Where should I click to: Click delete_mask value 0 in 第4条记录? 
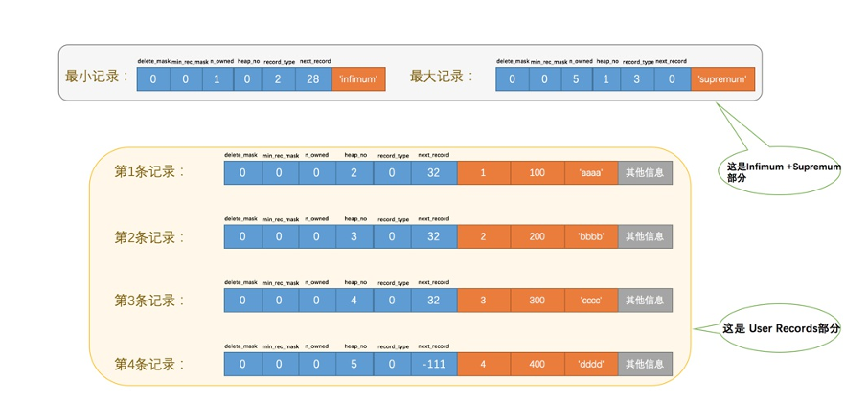coord(242,365)
